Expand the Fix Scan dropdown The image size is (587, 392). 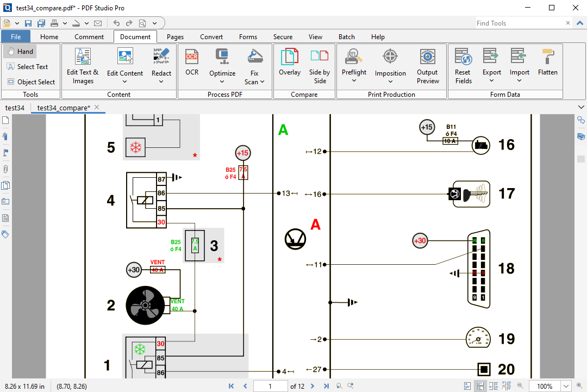262,82
